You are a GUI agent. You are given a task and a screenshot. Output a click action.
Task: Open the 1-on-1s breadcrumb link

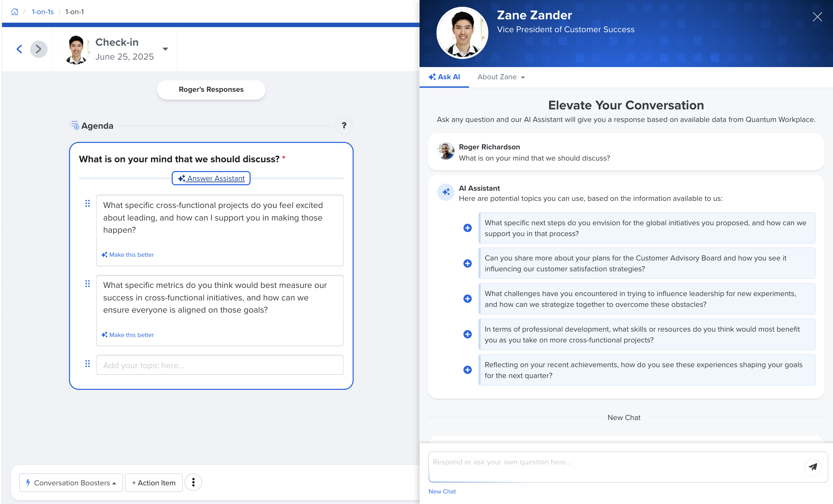tap(43, 12)
